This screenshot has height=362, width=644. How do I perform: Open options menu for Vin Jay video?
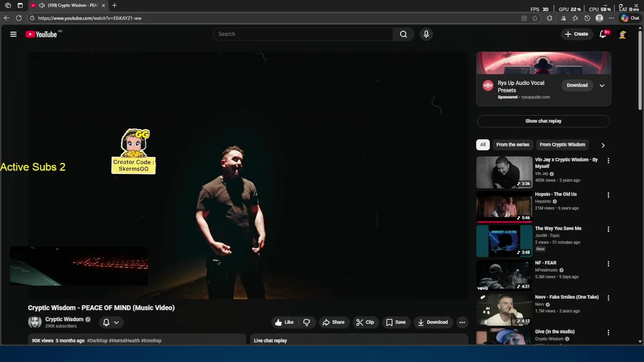(x=608, y=161)
